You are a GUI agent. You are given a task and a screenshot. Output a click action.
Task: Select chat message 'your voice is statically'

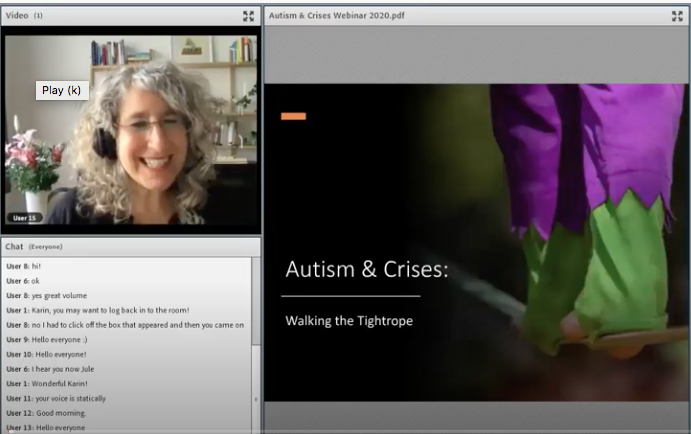(56, 398)
